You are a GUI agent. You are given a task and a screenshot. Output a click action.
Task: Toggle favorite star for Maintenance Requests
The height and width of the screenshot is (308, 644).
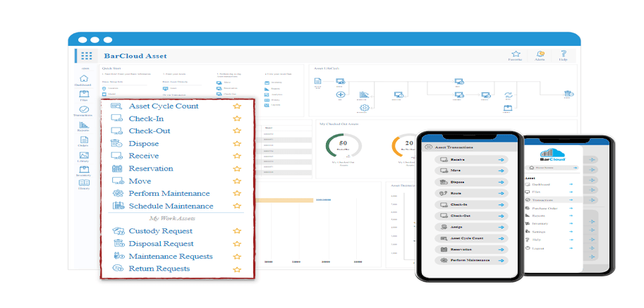(236, 257)
